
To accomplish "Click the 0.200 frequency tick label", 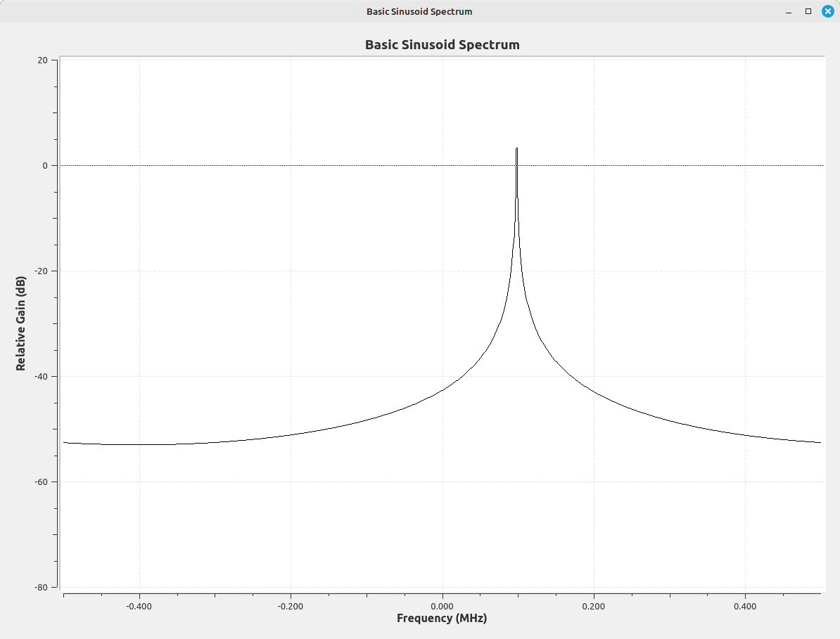I will pyautogui.click(x=594, y=606).
